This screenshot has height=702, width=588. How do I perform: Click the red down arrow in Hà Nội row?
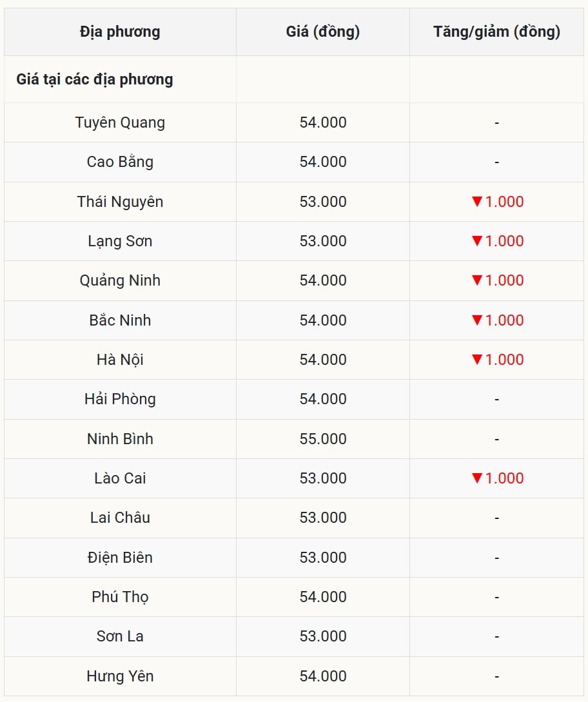pos(477,359)
